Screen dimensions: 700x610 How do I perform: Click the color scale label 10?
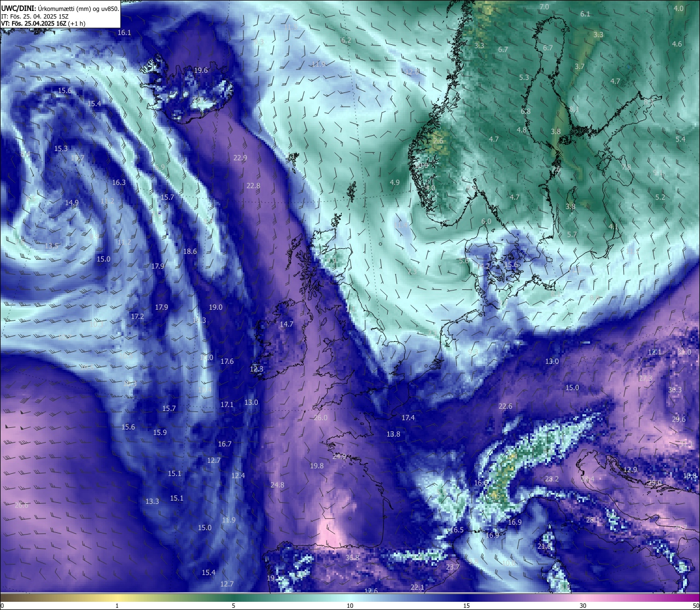(x=350, y=606)
